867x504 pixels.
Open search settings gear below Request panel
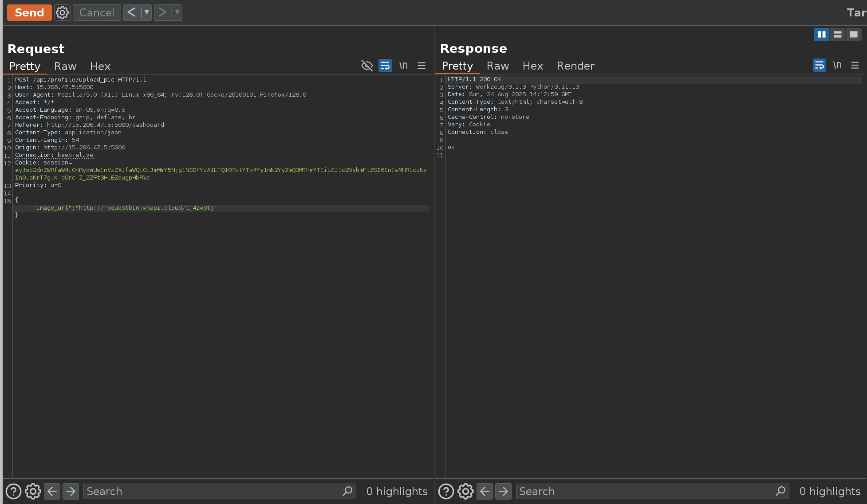pyautogui.click(x=33, y=491)
